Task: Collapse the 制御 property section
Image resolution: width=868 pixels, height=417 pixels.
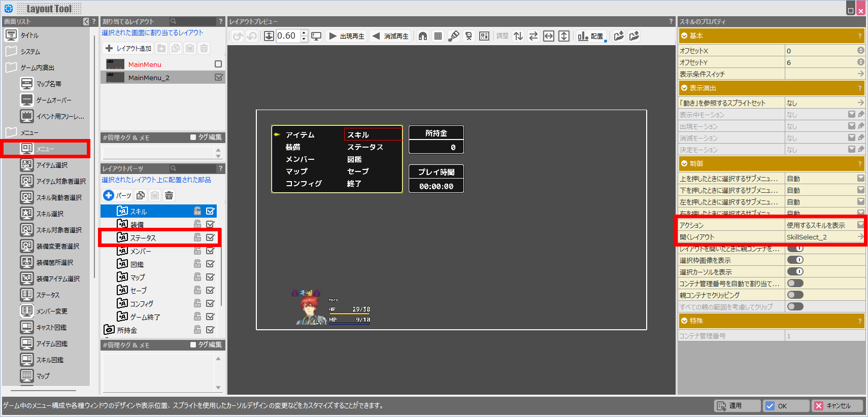Action: click(x=684, y=164)
